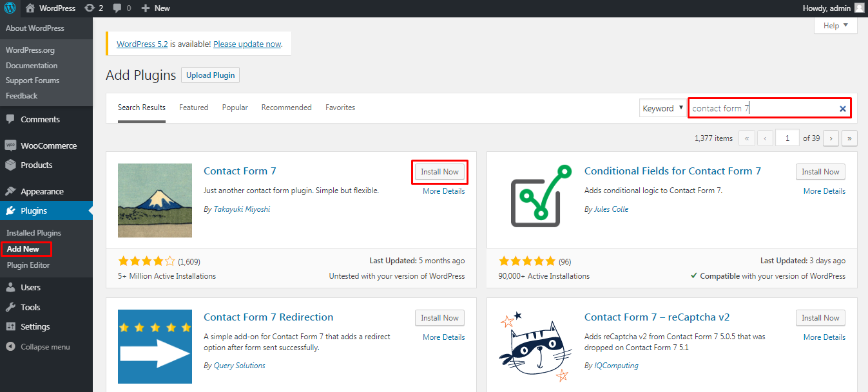Screen dimensions: 868x392
Task: Click the Upload Plugin button
Action: [211, 75]
